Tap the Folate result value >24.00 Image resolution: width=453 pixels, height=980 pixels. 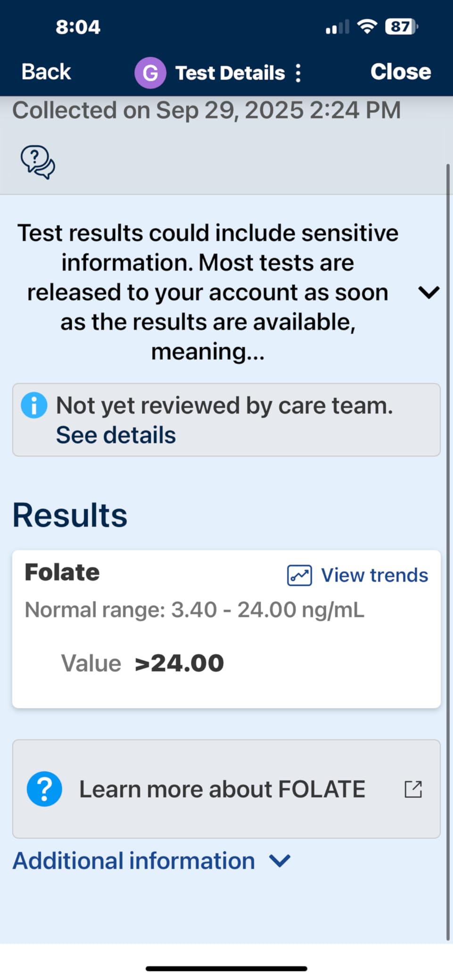point(179,663)
